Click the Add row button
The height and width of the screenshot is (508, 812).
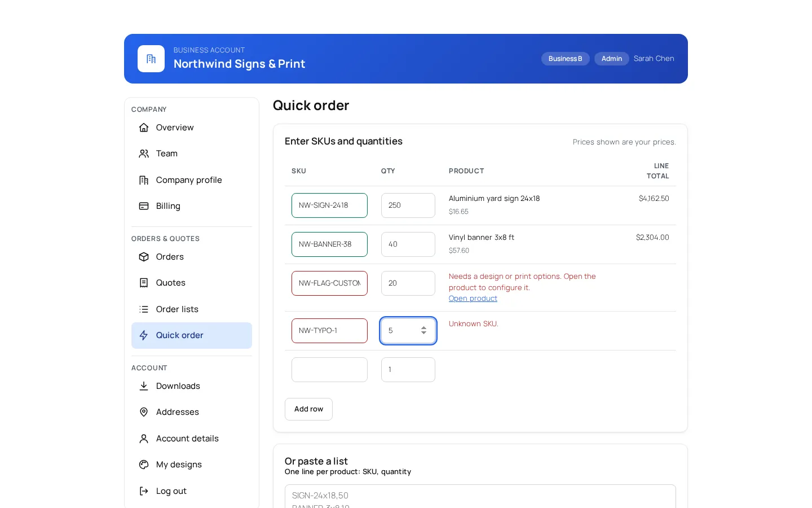click(308, 409)
